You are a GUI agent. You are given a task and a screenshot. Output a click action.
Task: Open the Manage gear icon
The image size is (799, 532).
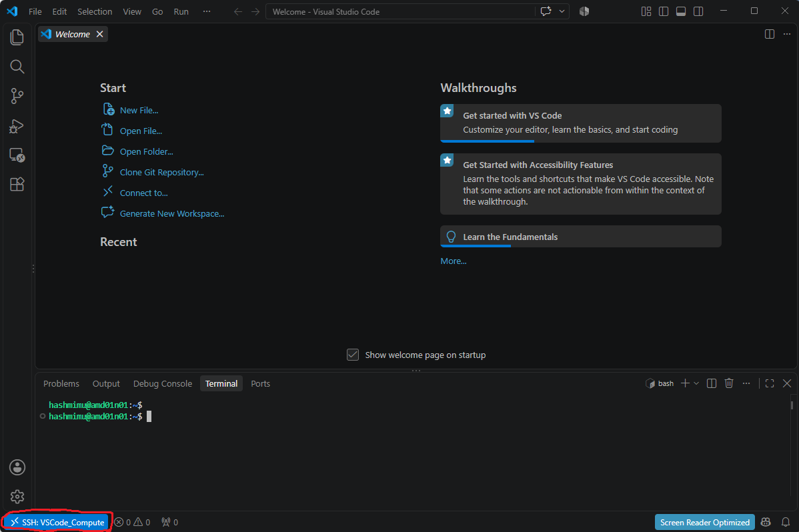pyautogui.click(x=17, y=496)
